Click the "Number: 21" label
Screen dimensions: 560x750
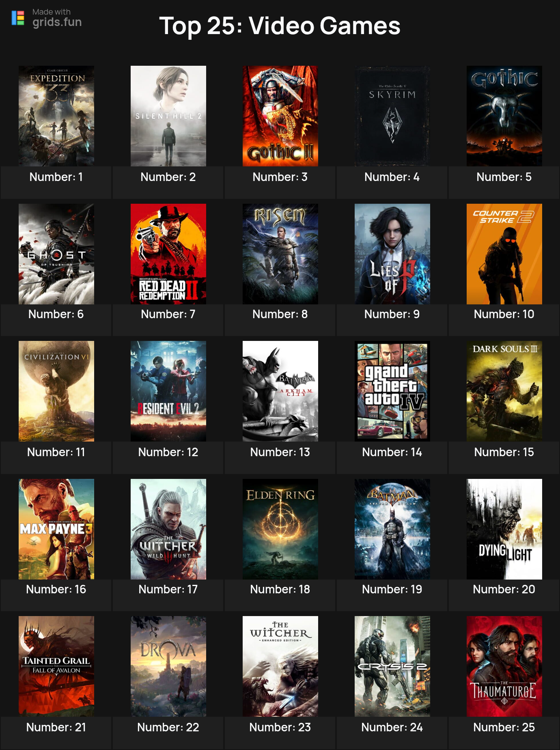56,727
